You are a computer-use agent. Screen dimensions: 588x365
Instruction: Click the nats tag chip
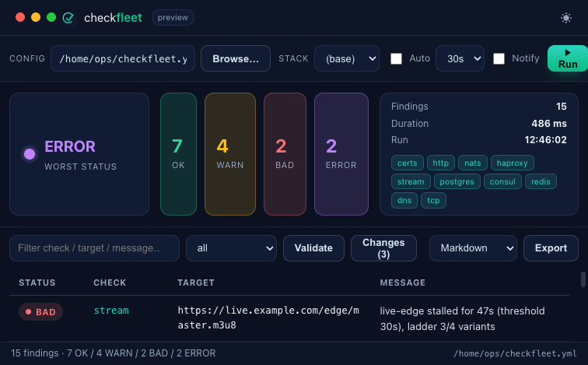coord(473,163)
